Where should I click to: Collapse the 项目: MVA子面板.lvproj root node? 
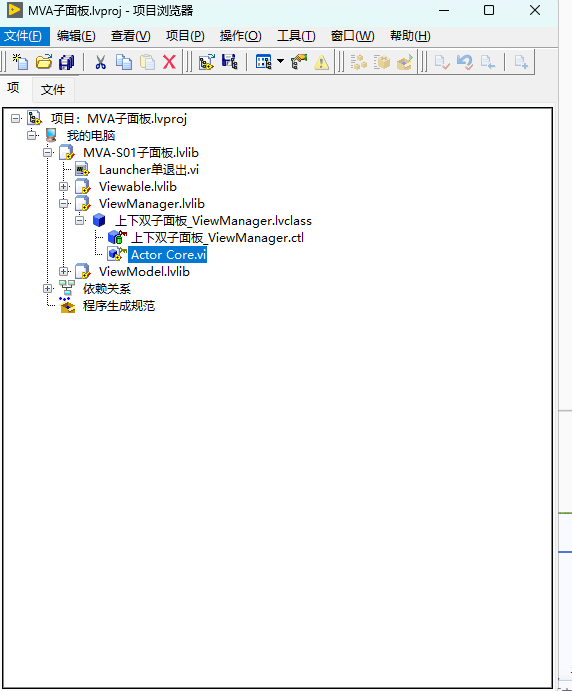[x=15, y=119]
